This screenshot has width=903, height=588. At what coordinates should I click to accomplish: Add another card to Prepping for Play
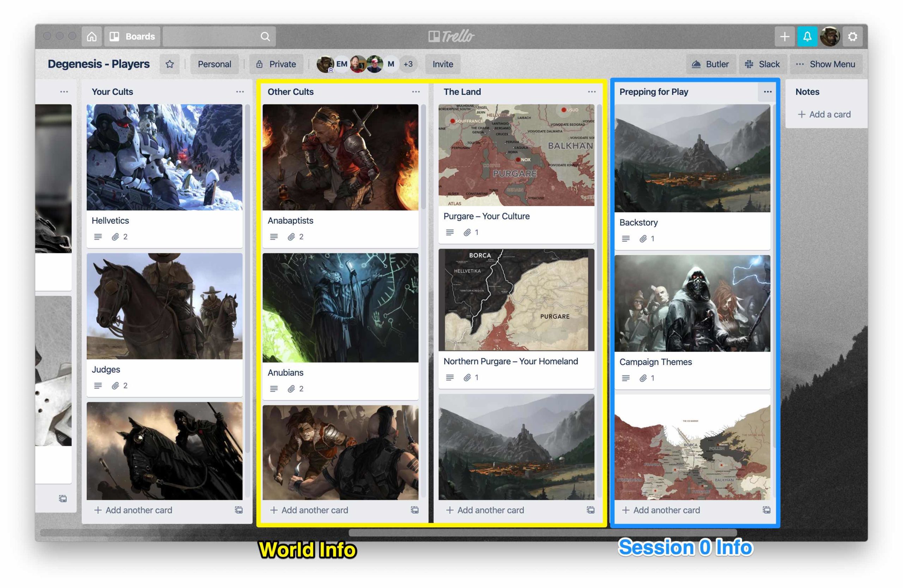pyautogui.click(x=661, y=510)
